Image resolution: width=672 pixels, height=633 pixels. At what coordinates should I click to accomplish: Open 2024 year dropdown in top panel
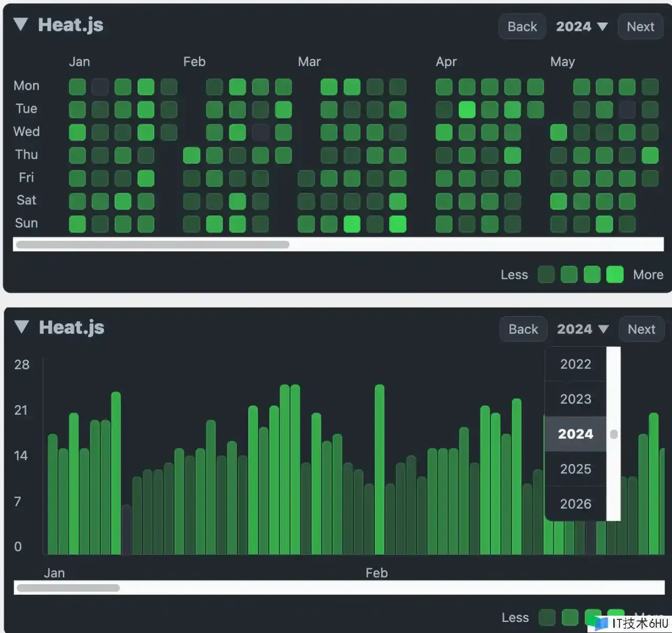[582, 27]
